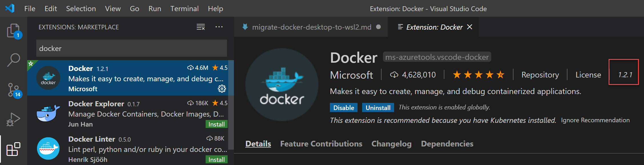Open Views and More Actions ellipsis menu

[x=219, y=27]
